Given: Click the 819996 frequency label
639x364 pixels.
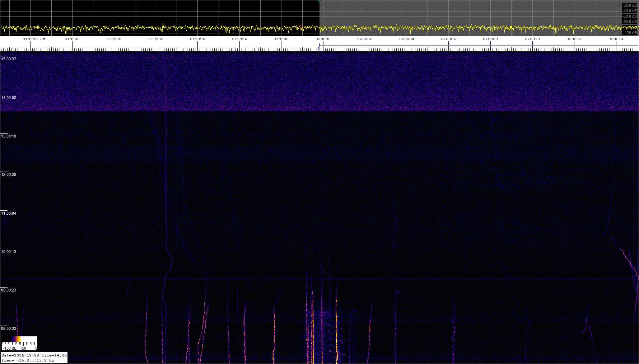Looking at the screenshot, I should (239, 39).
